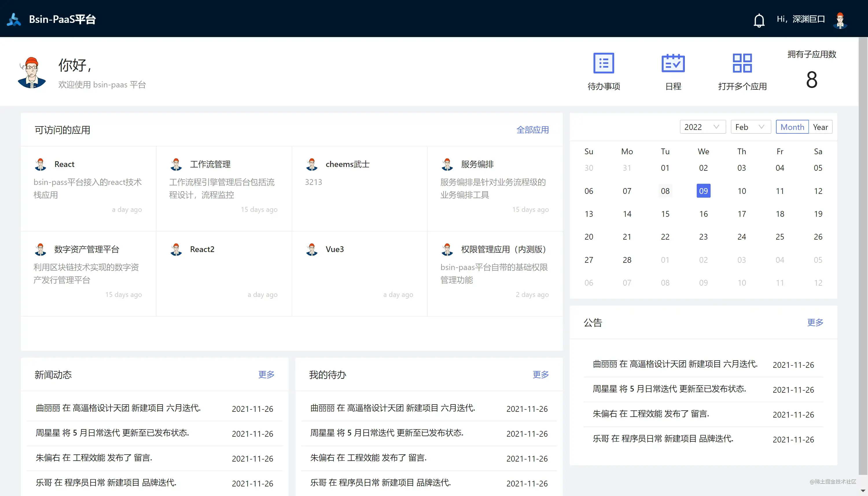868x496 pixels.
Task: Open the 2022 year dropdown
Action: 702,126
